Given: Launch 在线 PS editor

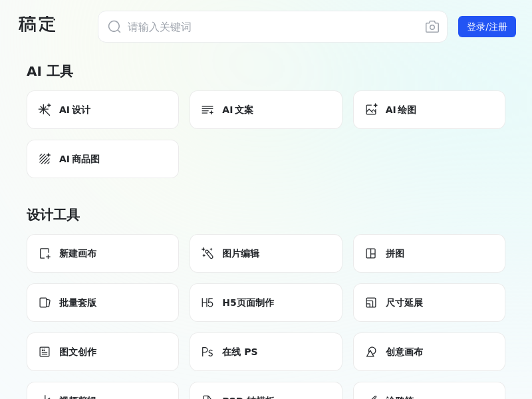Looking at the screenshot, I should point(265,352).
